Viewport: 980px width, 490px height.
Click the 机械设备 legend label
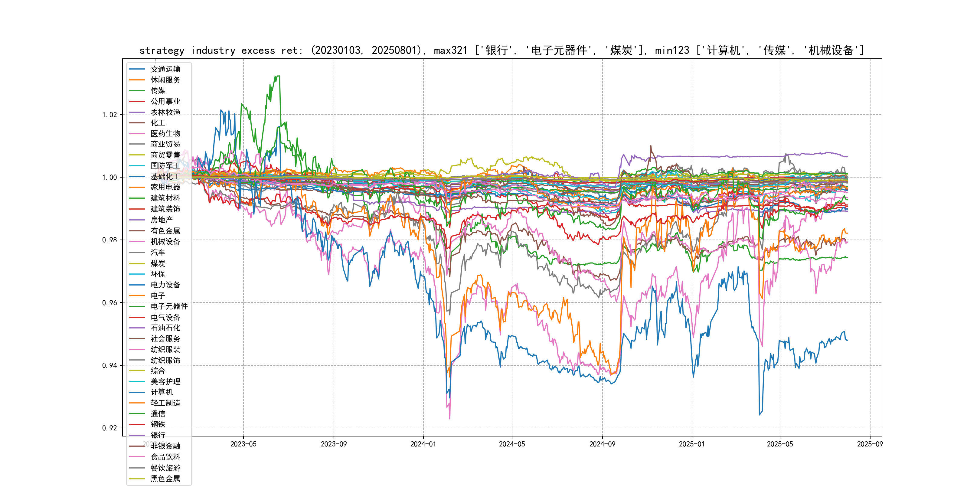click(x=165, y=242)
